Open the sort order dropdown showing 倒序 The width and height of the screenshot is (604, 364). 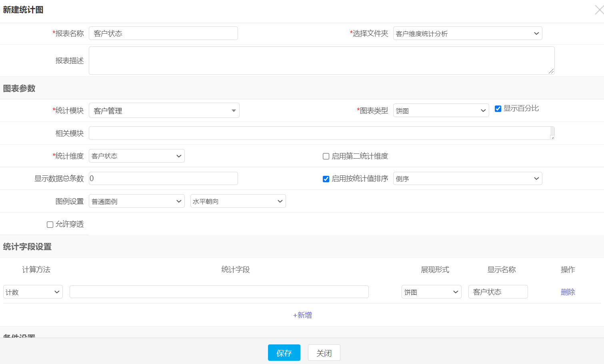[x=467, y=178]
